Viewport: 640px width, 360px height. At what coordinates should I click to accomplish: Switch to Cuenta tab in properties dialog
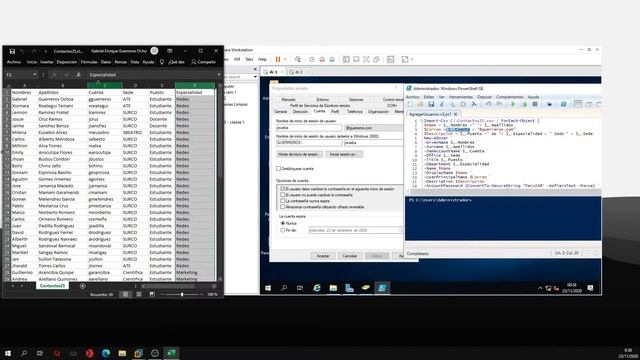319,111
